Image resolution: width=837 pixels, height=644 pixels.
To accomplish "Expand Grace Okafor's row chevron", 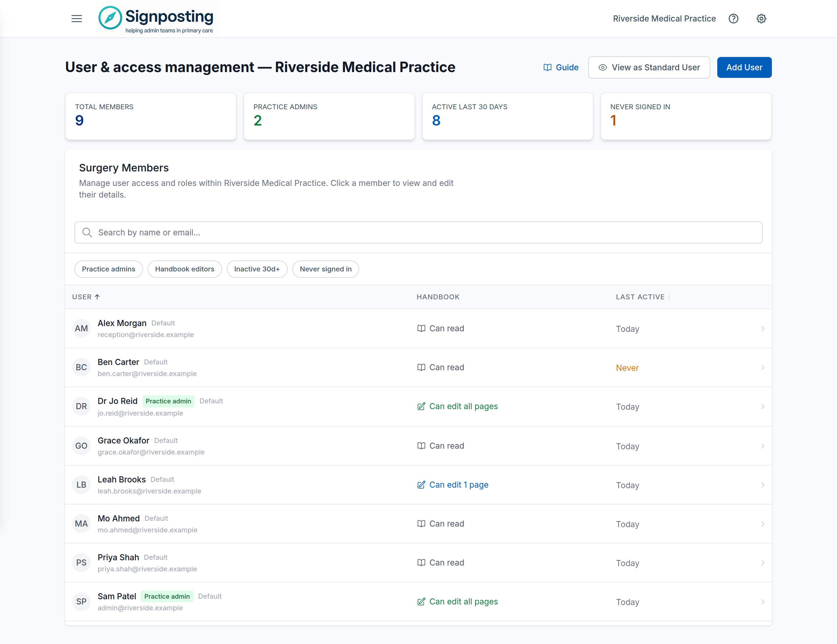I will (763, 446).
